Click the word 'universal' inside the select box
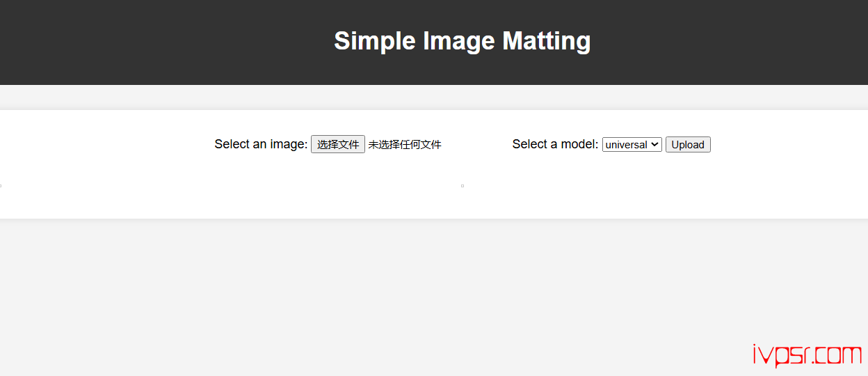Image resolution: width=868 pixels, height=376 pixels. click(x=626, y=145)
